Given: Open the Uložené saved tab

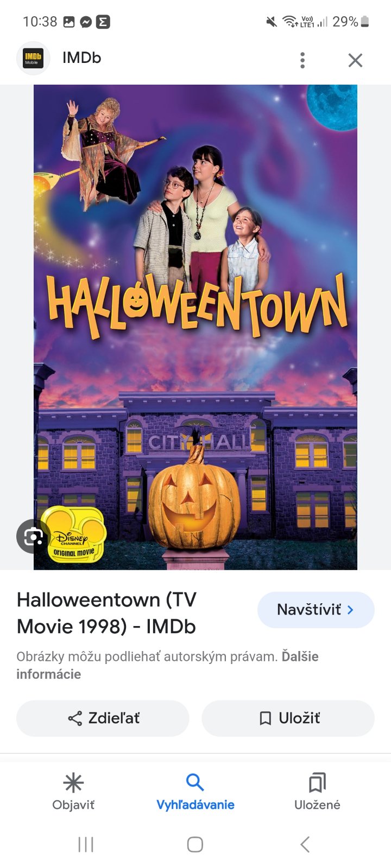Looking at the screenshot, I should 317,792.
